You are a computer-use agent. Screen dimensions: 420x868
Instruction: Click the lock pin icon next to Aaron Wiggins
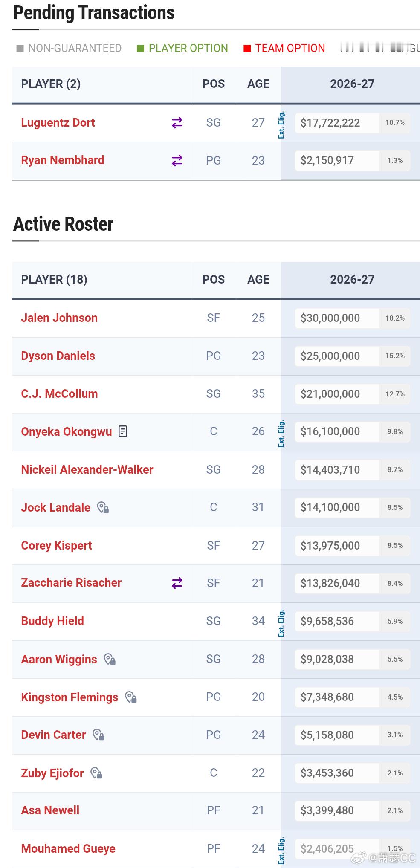110,659
